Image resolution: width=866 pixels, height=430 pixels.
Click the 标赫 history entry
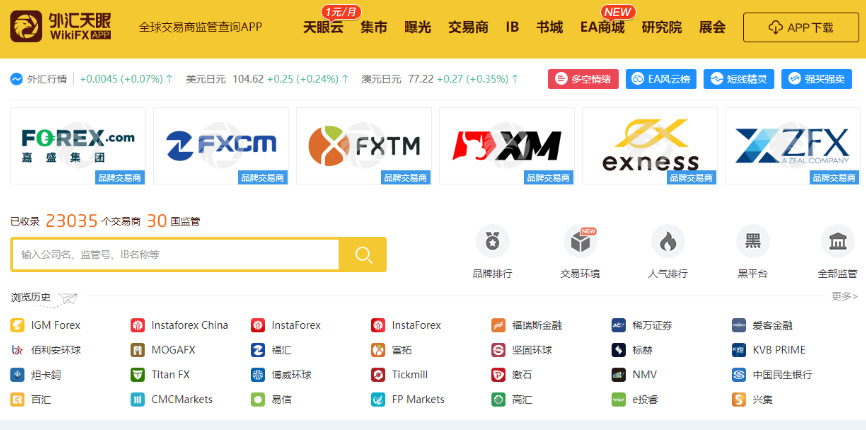click(x=633, y=350)
